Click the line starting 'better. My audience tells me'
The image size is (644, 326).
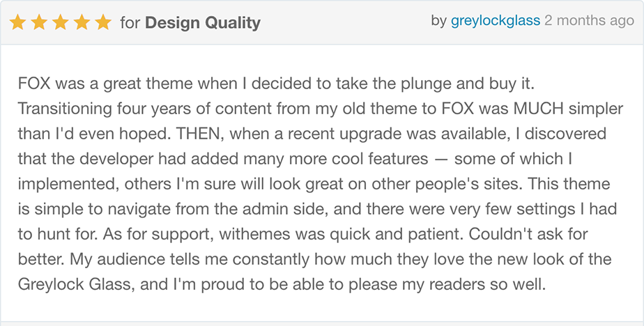[x=315, y=259]
